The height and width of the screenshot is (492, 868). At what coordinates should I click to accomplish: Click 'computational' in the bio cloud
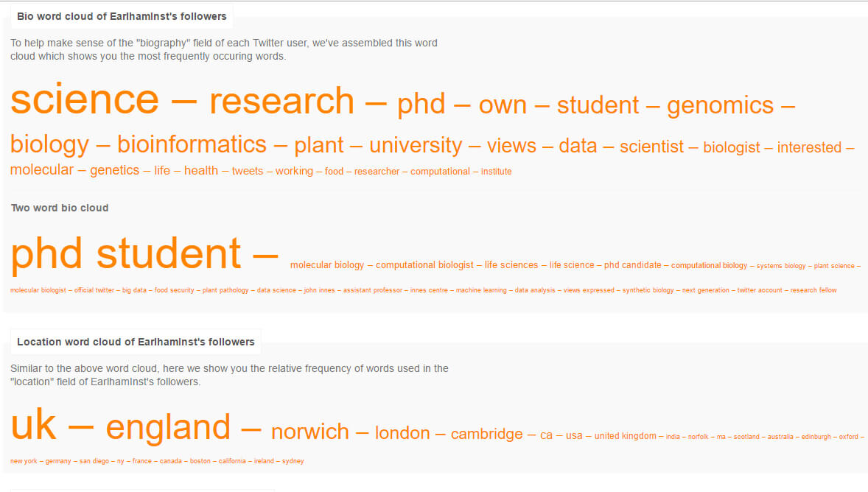pos(440,172)
